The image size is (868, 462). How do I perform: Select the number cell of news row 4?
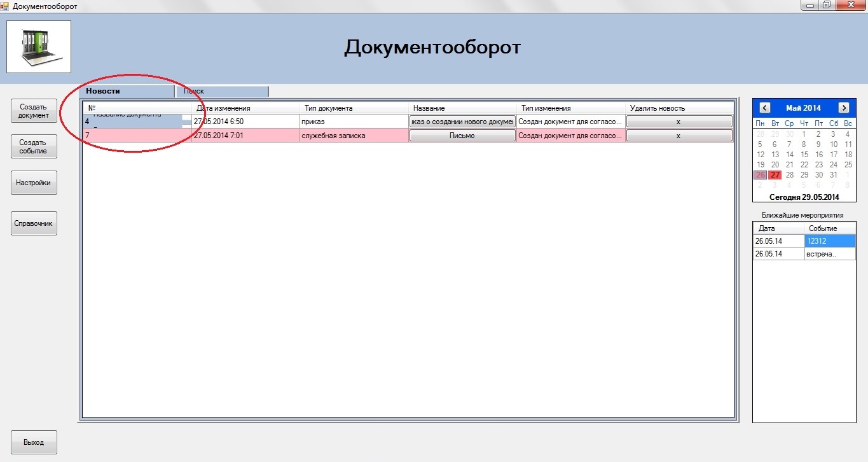(137, 122)
